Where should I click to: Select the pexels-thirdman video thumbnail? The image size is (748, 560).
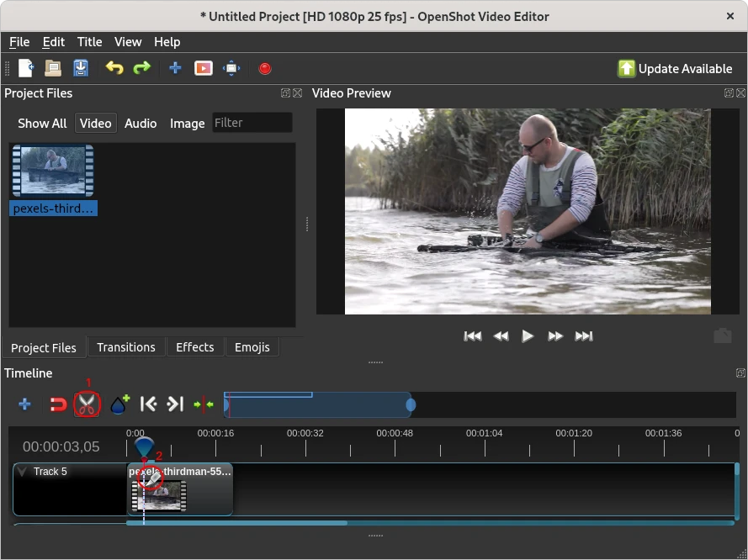point(53,172)
